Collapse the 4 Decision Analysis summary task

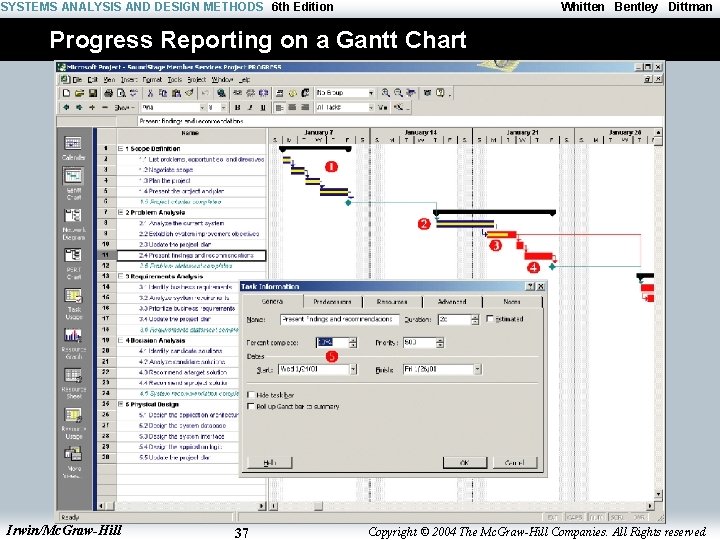pyautogui.click(x=121, y=341)
